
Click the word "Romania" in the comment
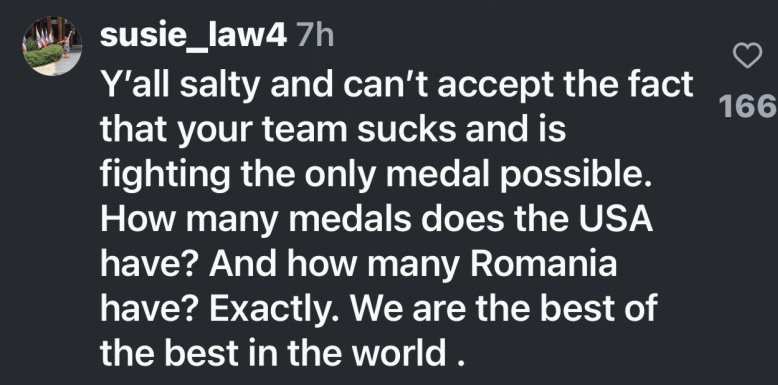click(543, 265)
